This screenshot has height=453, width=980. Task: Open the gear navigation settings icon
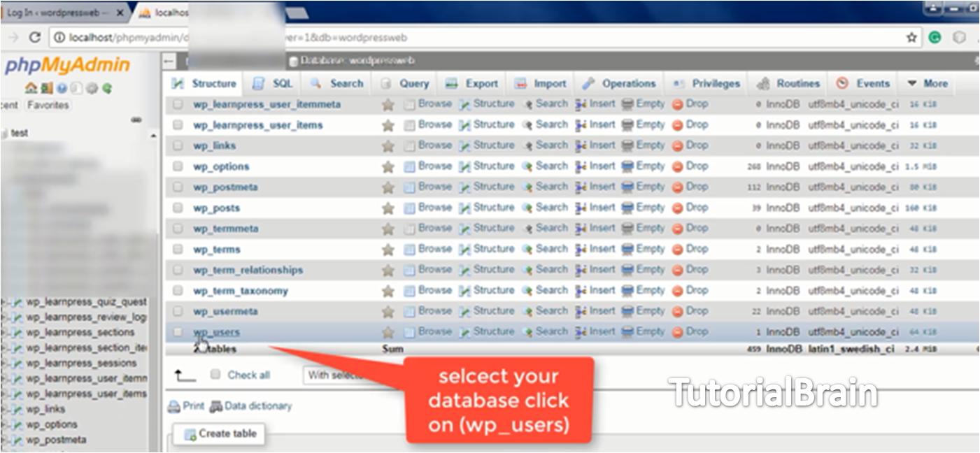click(91, 89)
